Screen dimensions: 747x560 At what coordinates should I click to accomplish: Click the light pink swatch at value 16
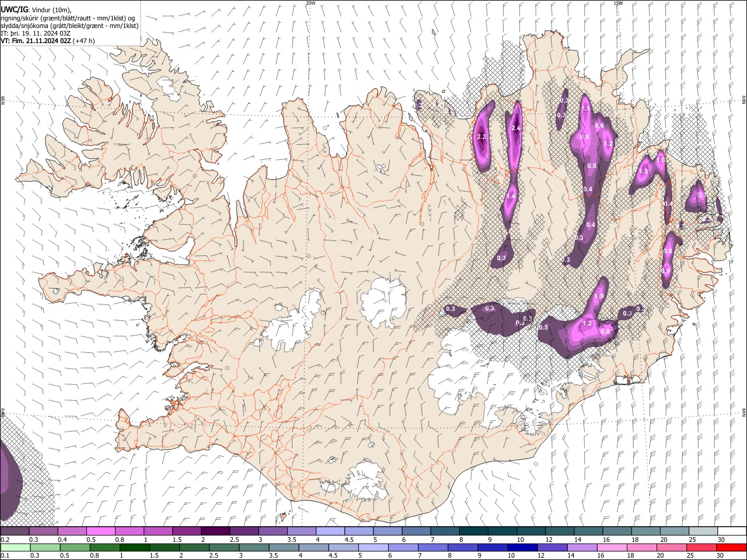[611, 547]
